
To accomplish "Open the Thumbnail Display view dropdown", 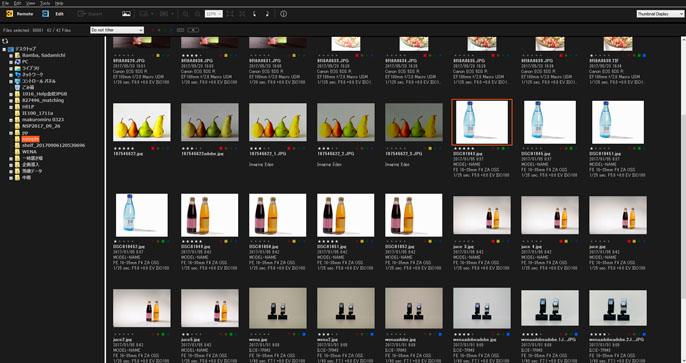I will click(x=660, y=14).
